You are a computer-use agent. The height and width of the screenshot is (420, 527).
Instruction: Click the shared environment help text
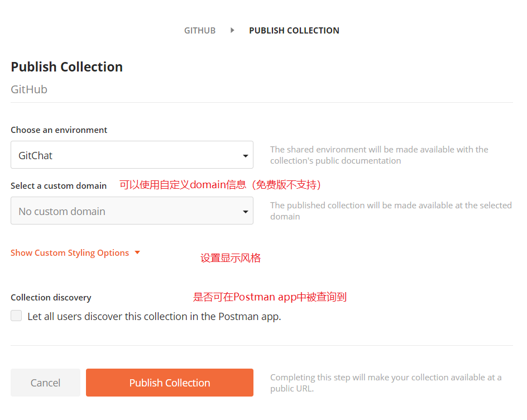[x=379, y=155]
